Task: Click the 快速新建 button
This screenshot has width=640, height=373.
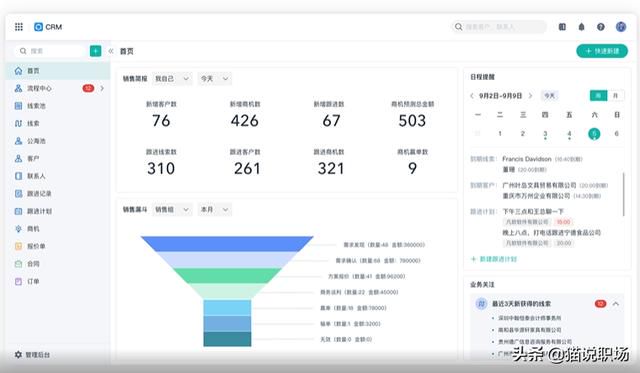Action: 602,51
